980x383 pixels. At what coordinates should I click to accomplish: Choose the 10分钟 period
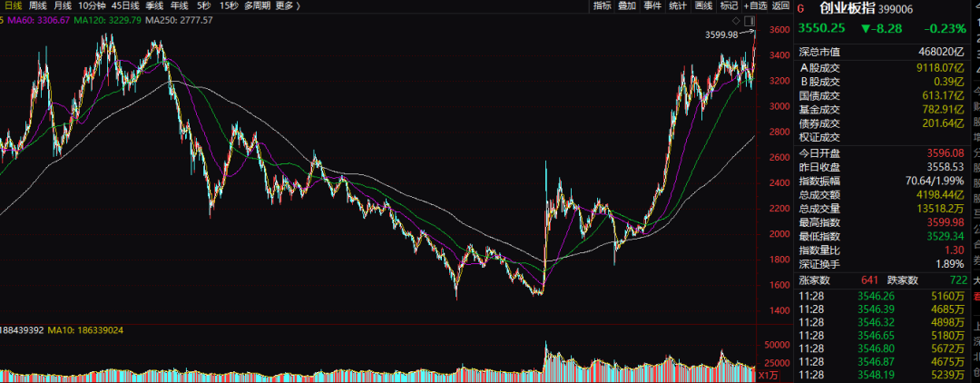(91, 5)
